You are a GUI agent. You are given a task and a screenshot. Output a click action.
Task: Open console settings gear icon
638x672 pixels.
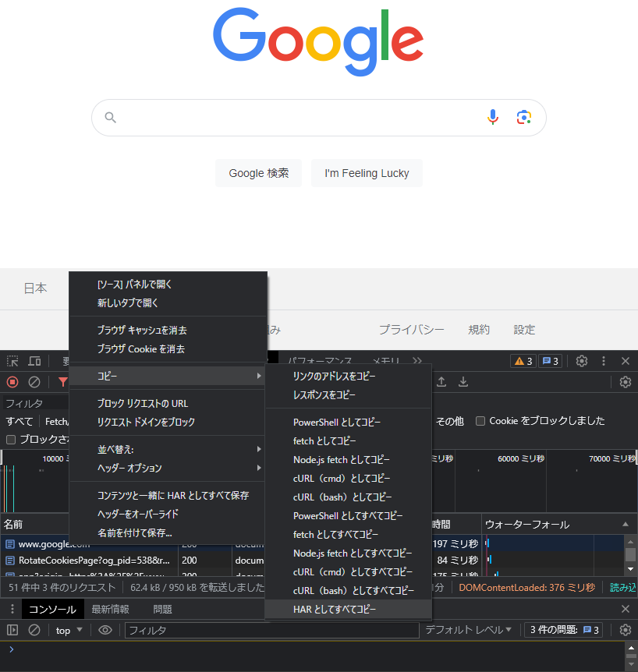(626, 630)
